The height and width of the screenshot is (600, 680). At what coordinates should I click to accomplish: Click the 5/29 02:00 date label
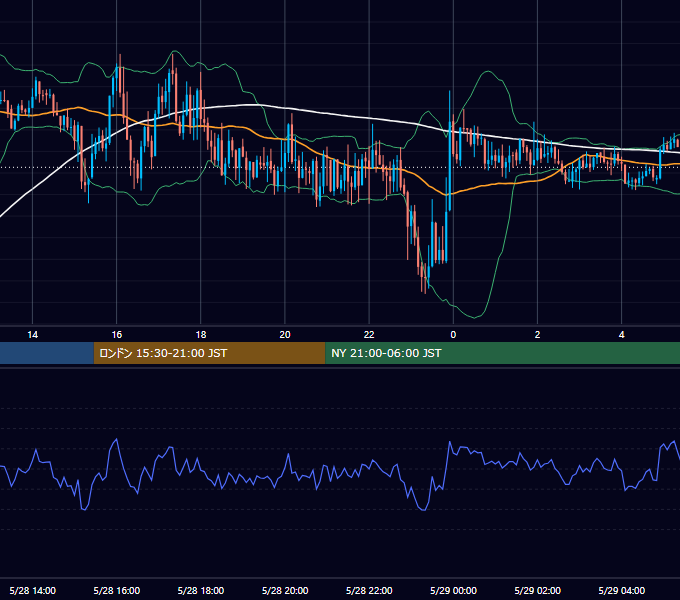click(537, 590)
